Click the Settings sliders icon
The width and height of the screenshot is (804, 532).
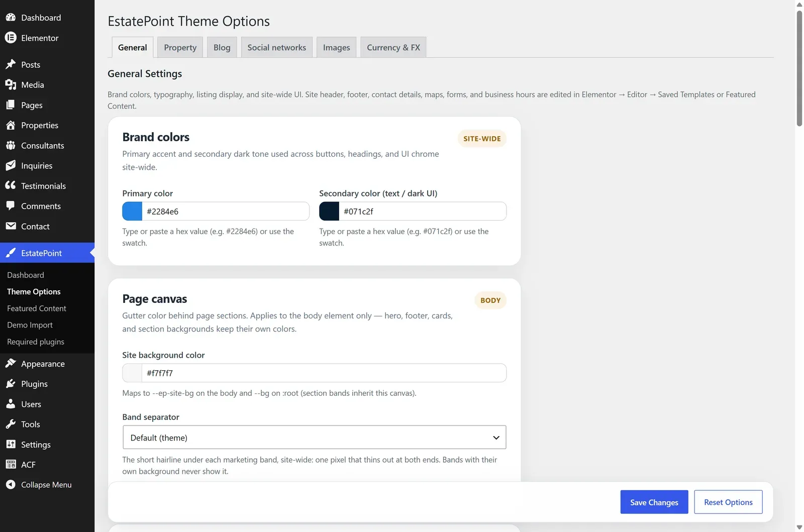pos(11,444)
